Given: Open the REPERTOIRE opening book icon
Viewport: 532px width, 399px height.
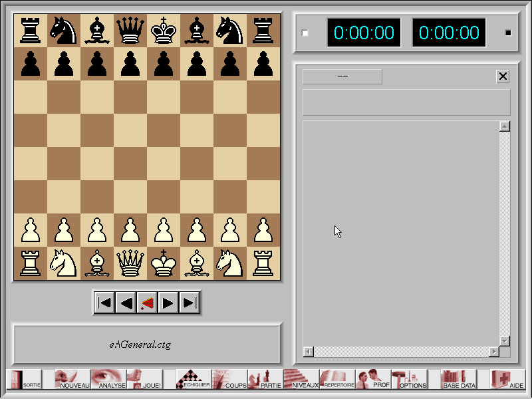Looking at the screenshot, I should pos(337,379).
